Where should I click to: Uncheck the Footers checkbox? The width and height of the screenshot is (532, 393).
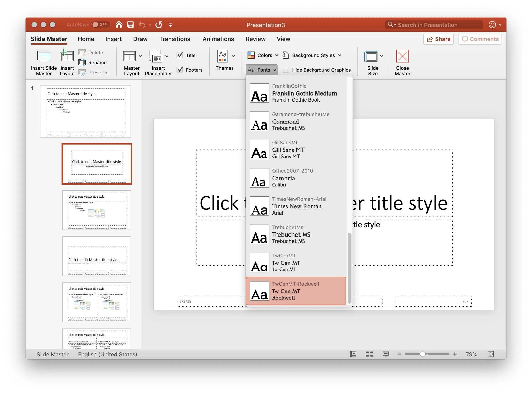tap(180, 70)
